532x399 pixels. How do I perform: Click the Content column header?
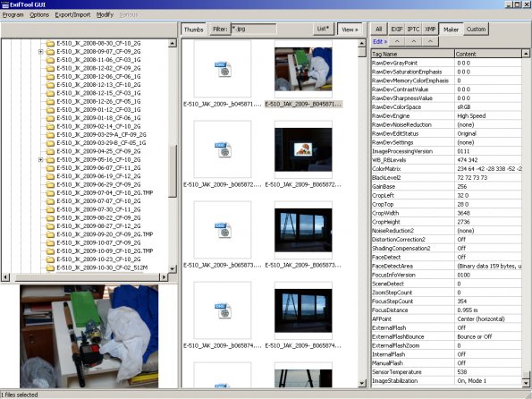coord(488,54)
